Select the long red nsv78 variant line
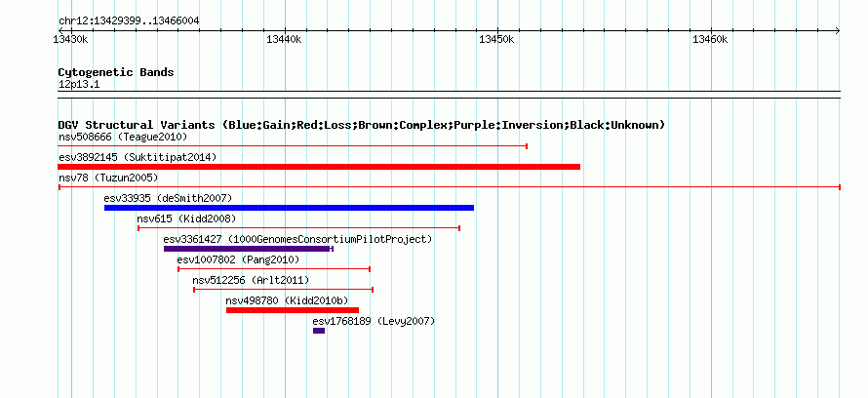The height and width of the screenshot is (398, 868). coord(450,187)
